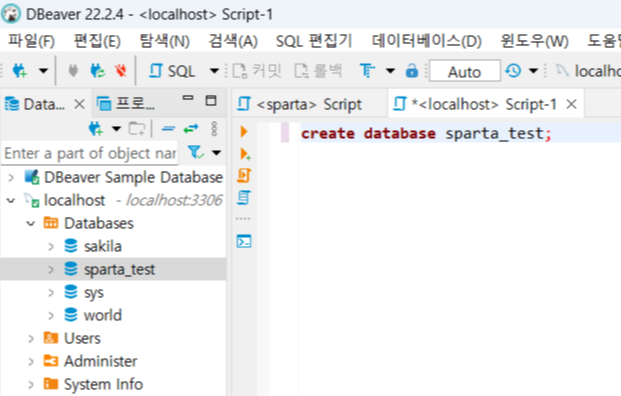621x396 pixels.
Task: Click the Explain execution plan icon
Action: point(244,197)
